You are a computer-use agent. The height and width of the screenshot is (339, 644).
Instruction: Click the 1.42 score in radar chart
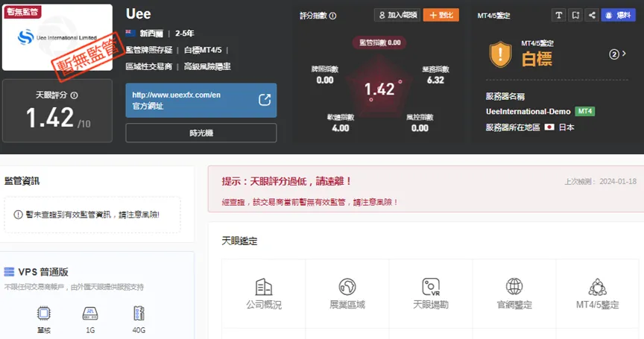point(379,89)
